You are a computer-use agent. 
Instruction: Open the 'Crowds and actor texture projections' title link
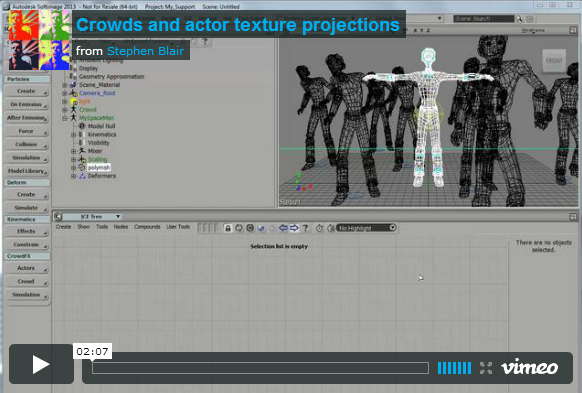[238, 25]
